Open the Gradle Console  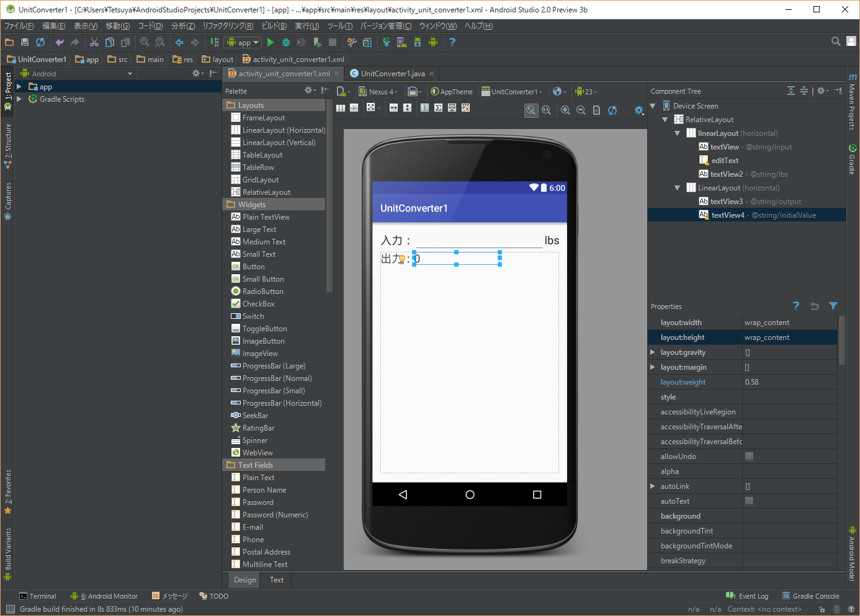tap(810, 596)
